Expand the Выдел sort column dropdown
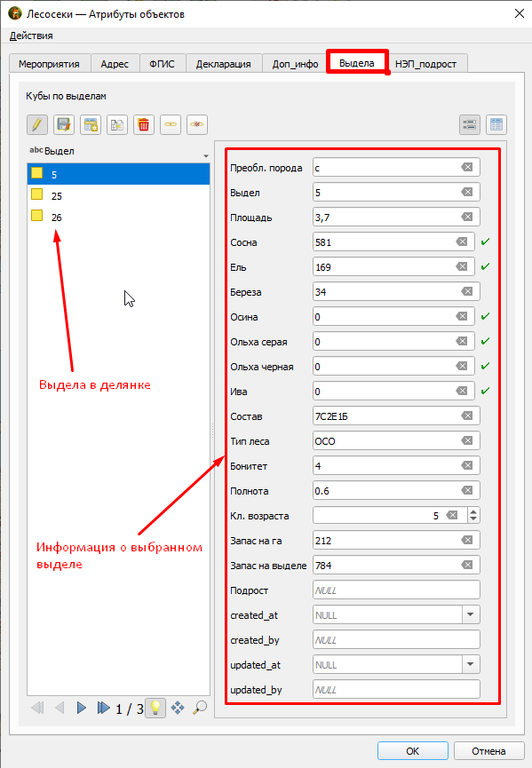The height and width of the screenshot is (768, 532). tap(206, 155)
